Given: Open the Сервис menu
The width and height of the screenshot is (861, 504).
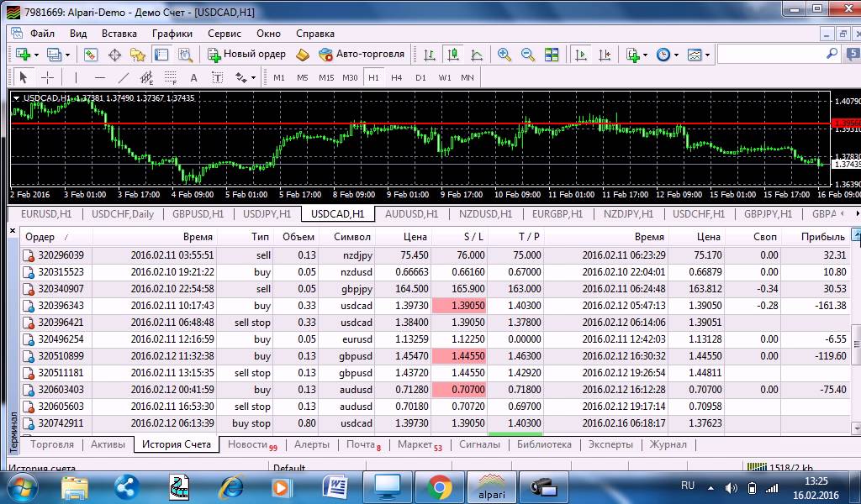Looking at the screenshot, I should (x=224, y=34).
